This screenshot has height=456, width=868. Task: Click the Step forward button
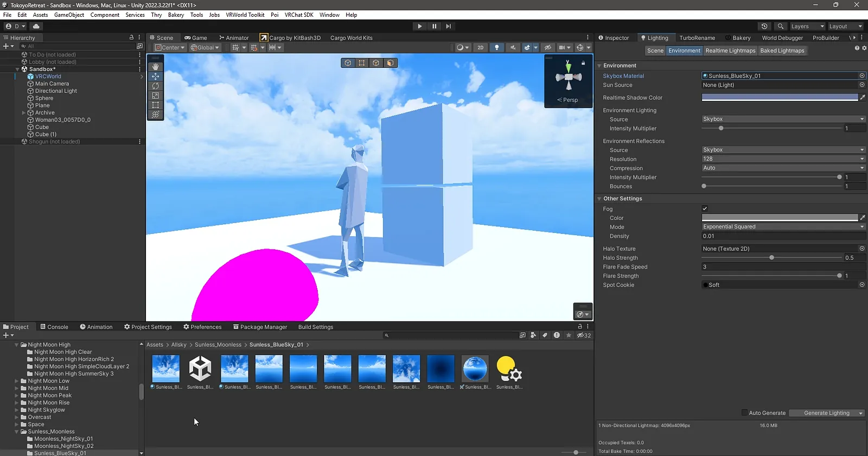click(x=448, y=26)
